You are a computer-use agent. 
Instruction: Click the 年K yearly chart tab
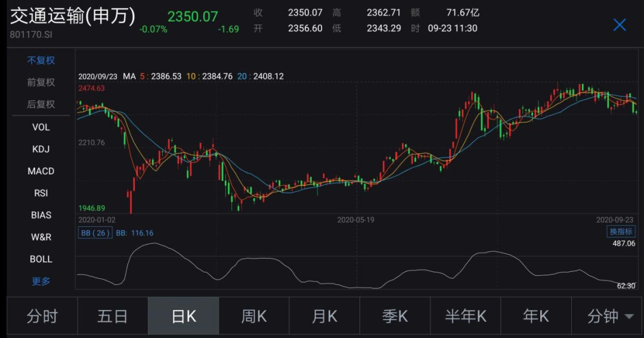coord(535,316)
